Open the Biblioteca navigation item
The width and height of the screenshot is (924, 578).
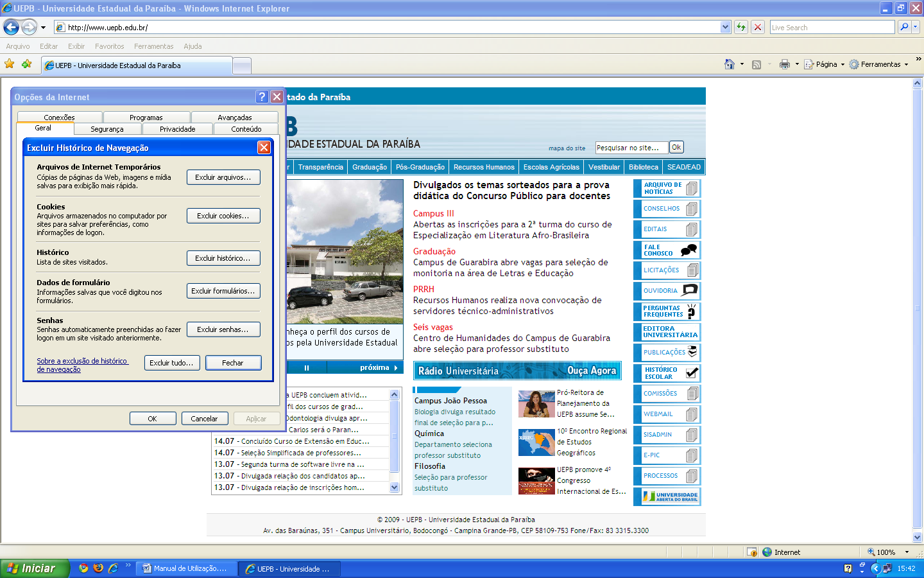644,167
